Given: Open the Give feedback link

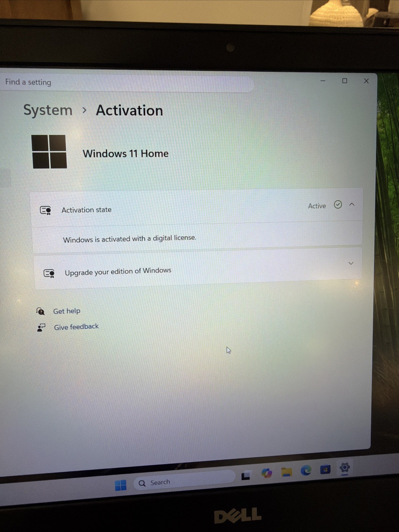Looking at the screenshot, I should (76, 327).
